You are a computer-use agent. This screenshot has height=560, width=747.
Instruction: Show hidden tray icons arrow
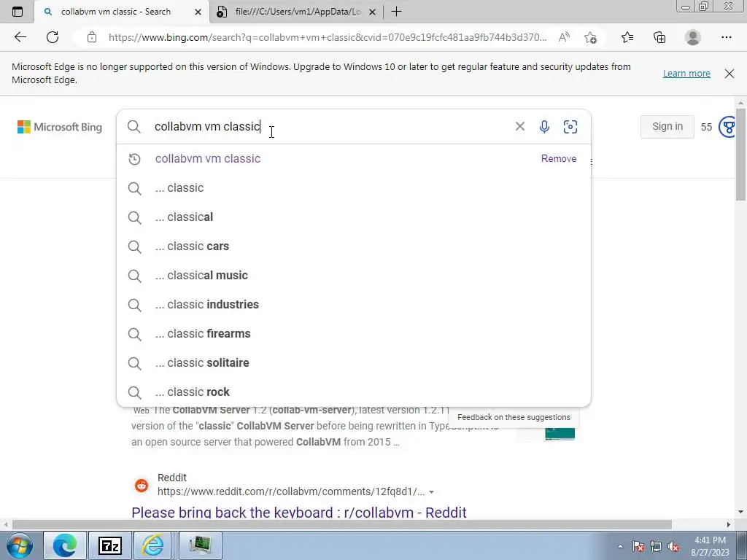[620, 547]
